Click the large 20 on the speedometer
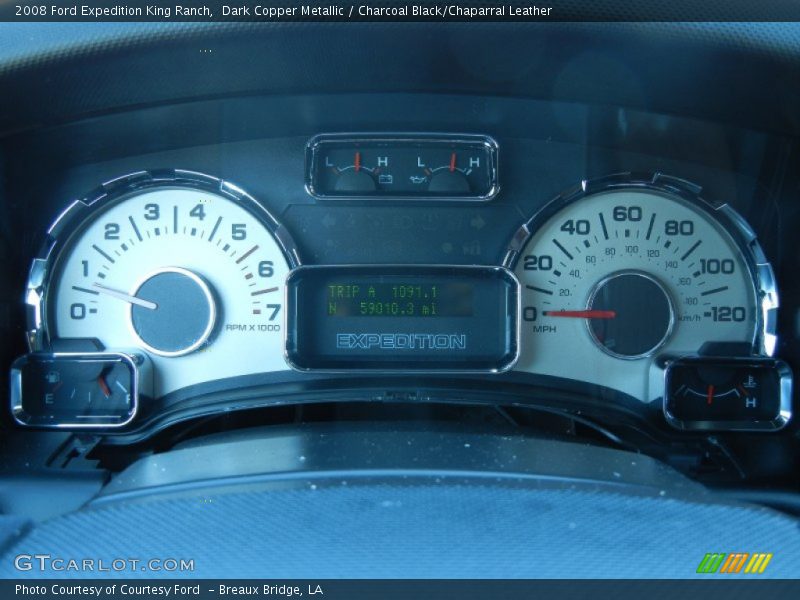 (538, 263)
